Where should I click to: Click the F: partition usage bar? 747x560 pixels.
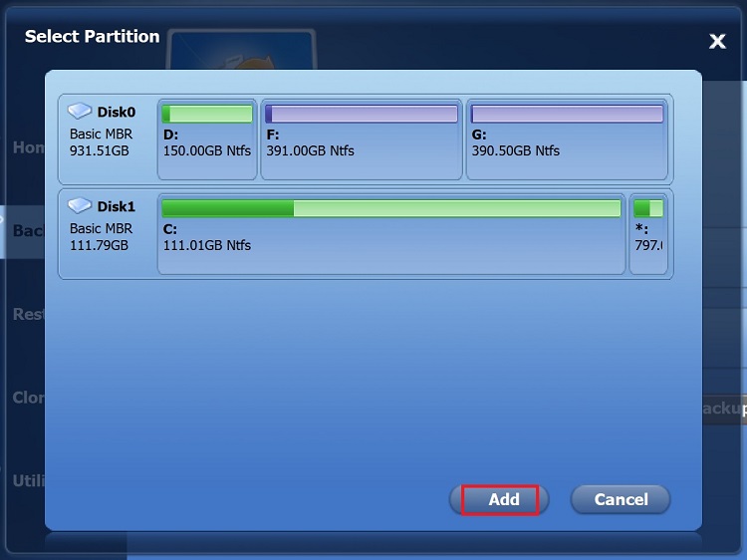[x=362, y=114]
